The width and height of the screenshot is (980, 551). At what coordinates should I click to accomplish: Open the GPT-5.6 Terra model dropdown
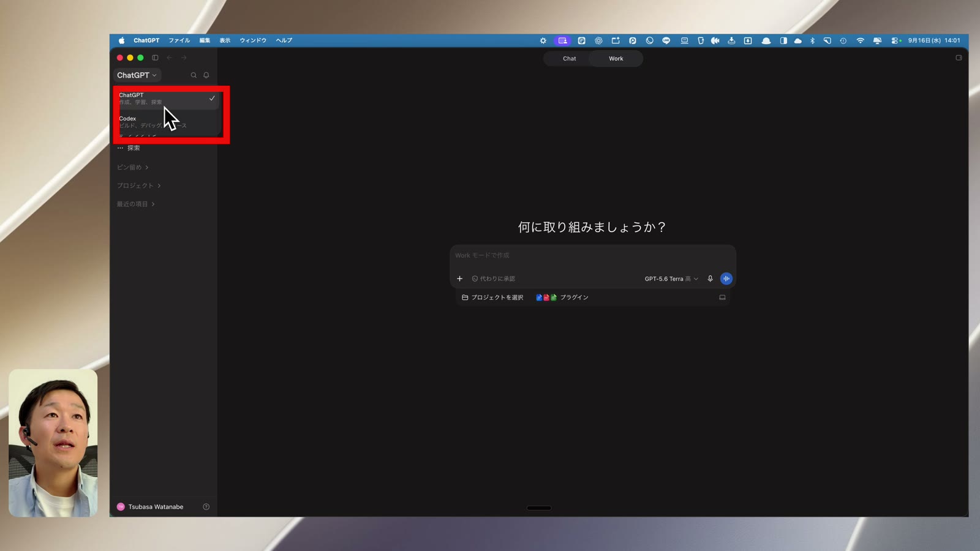[671, 279]
